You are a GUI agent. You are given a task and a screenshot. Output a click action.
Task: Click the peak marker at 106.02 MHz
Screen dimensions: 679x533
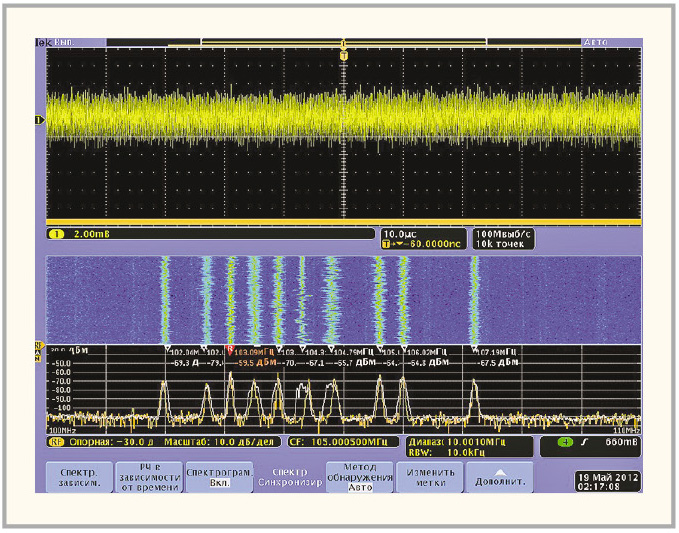tap(405, 349)
